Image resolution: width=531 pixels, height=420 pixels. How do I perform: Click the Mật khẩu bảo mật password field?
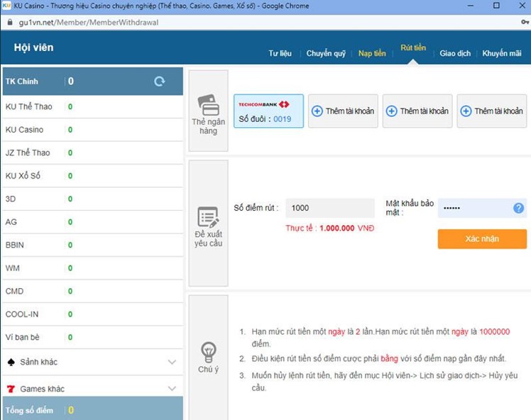pos(482,208)
